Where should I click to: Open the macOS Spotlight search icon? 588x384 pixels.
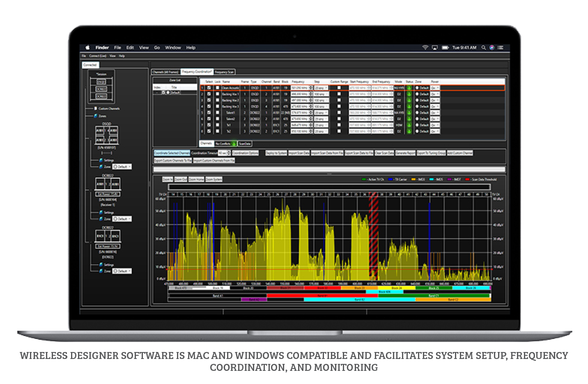483,48
